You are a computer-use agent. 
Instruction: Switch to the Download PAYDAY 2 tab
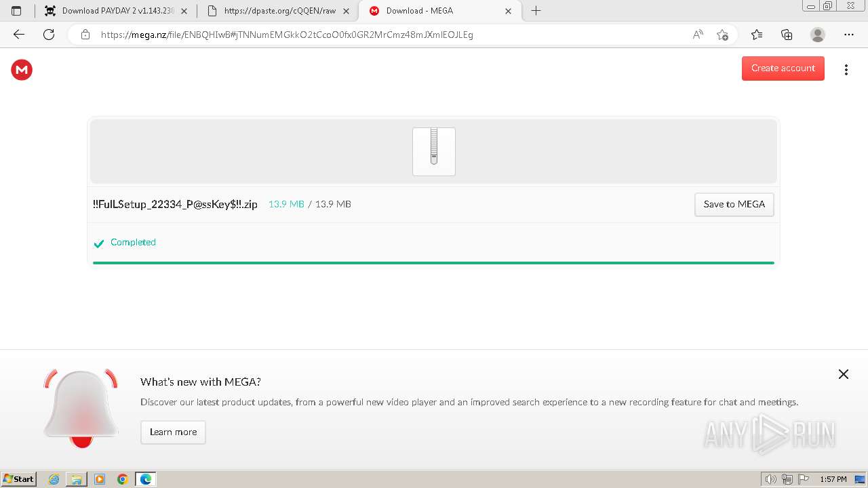[115, 11]
